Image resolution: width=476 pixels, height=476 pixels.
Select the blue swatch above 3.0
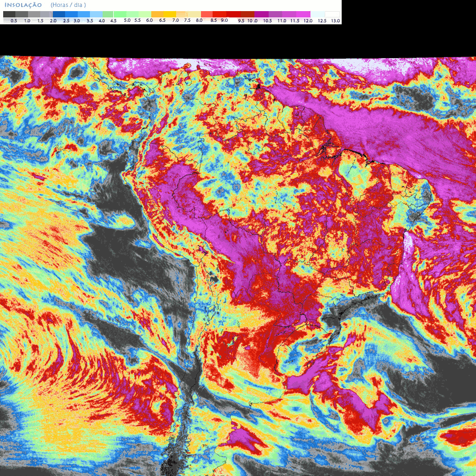pos(71,14)
